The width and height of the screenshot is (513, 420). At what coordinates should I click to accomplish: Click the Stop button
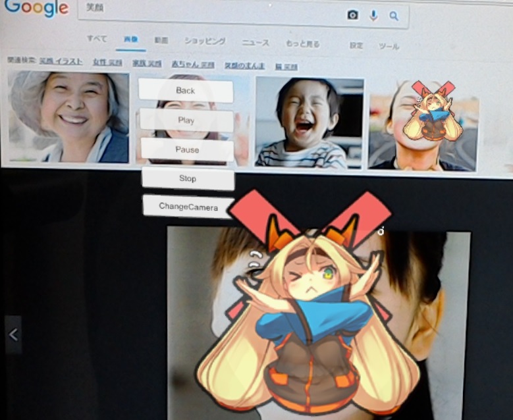188,178
